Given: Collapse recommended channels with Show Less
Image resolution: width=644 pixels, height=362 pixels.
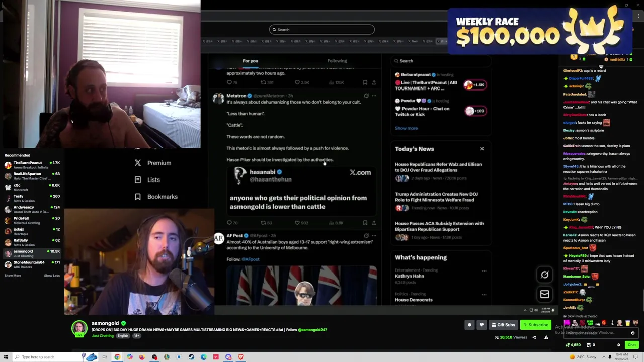Looking at the screenshot, I should tap(52, 276).
